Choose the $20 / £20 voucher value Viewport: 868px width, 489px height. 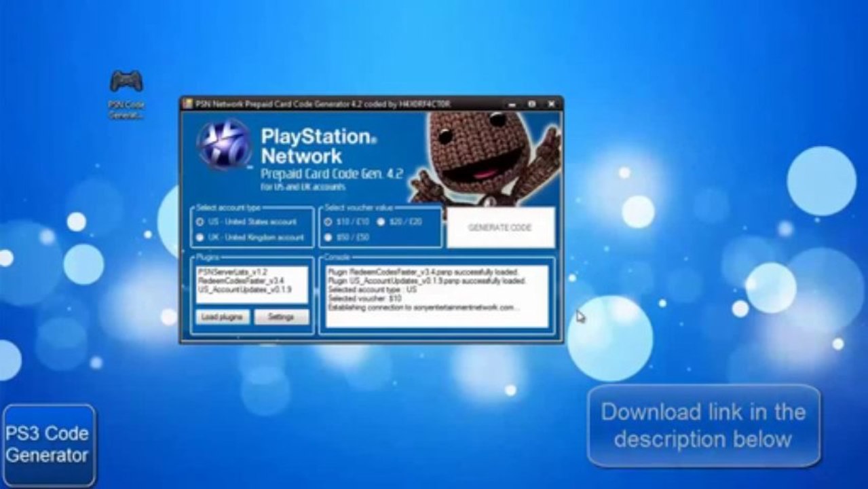click(400, 222)
